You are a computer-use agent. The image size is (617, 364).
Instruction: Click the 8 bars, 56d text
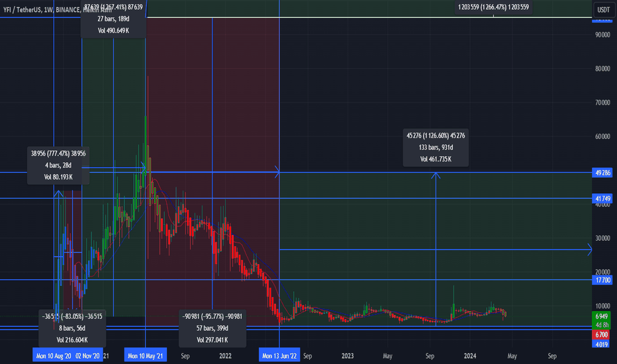tap(72, 328)
